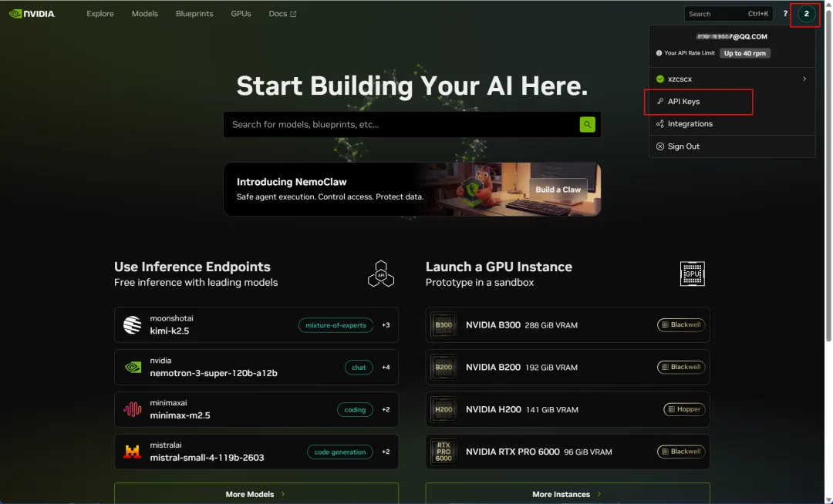Click the Blackwell badge on B300
The height and width of the screenshot is (504, 833).
point(681,324)
